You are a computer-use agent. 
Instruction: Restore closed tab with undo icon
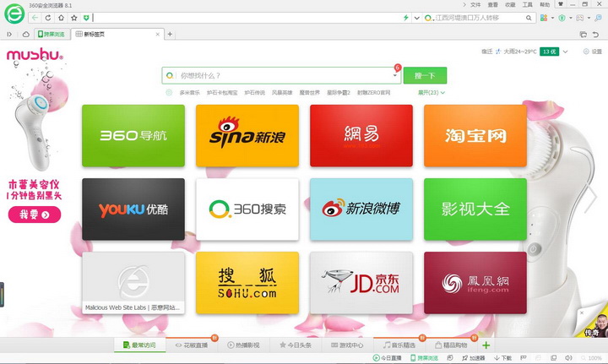click(x=595, y=35)
